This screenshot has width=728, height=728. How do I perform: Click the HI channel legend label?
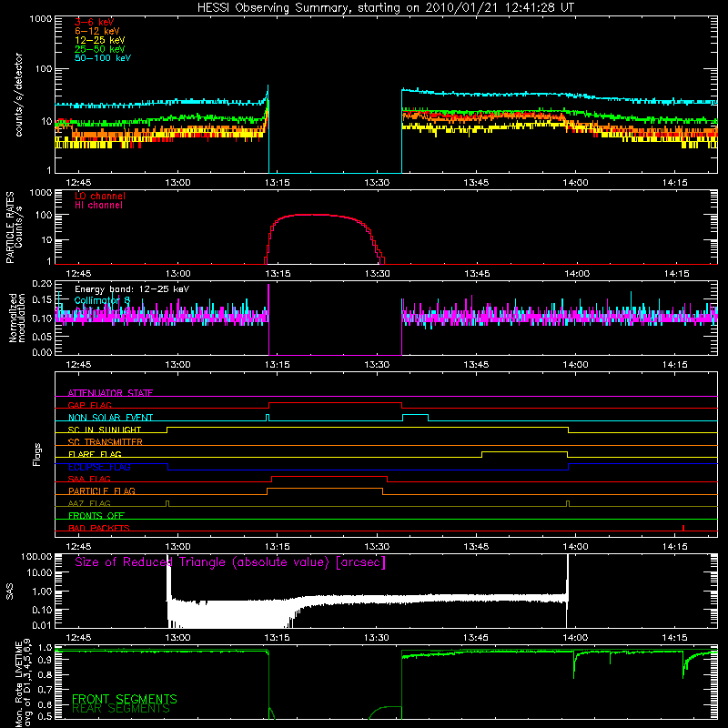99,206
